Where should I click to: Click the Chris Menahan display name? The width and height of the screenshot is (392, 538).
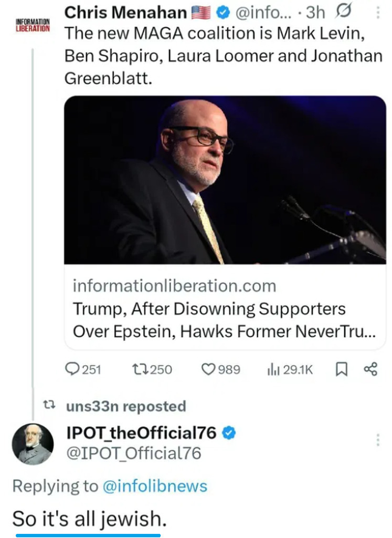(125, 13)
